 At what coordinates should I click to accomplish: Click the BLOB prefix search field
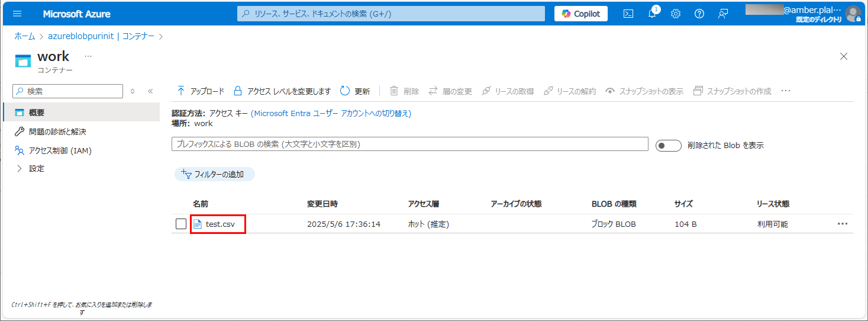[x=410, y=144]
